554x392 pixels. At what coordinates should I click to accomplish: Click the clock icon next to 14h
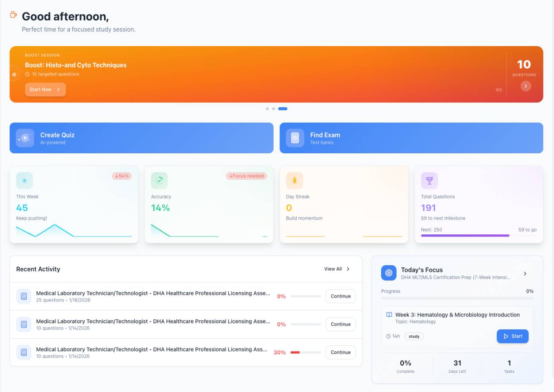(x=388, y=336)
